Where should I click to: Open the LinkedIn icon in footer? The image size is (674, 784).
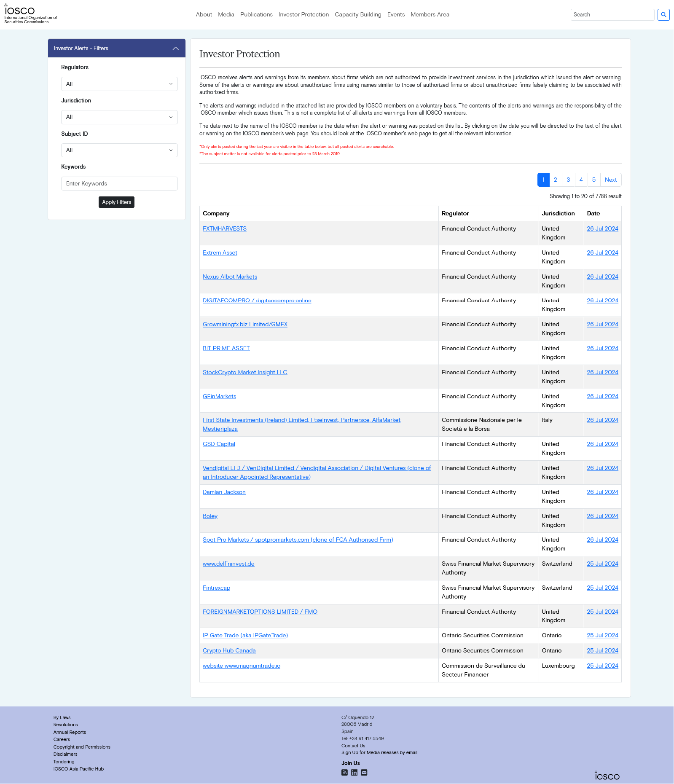[x=354, y=773]
